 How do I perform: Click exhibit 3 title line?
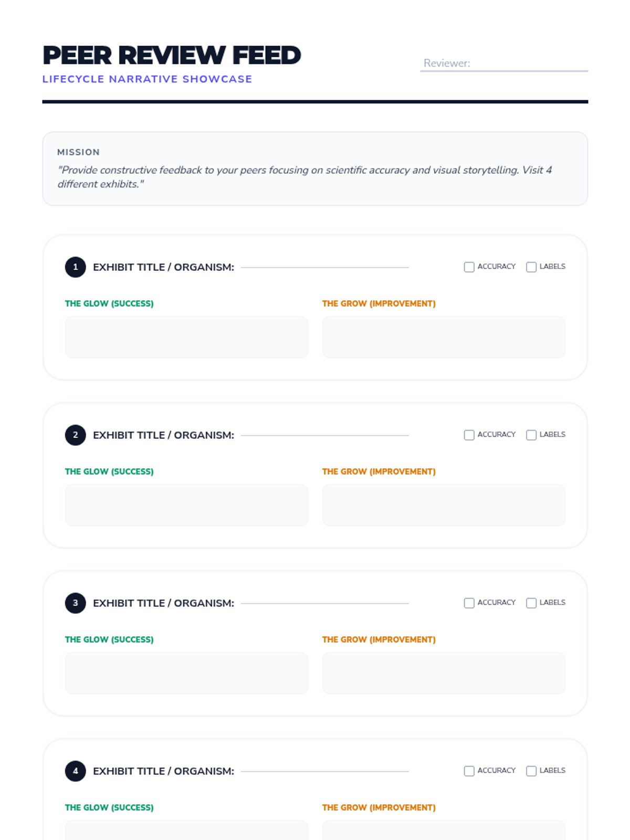point(324,602)
